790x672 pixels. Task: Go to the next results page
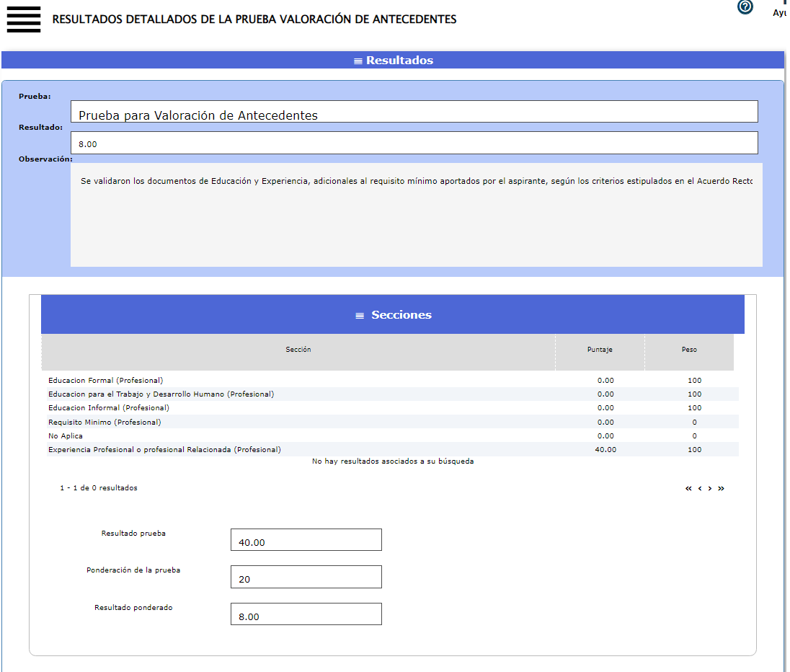(710, 489)
